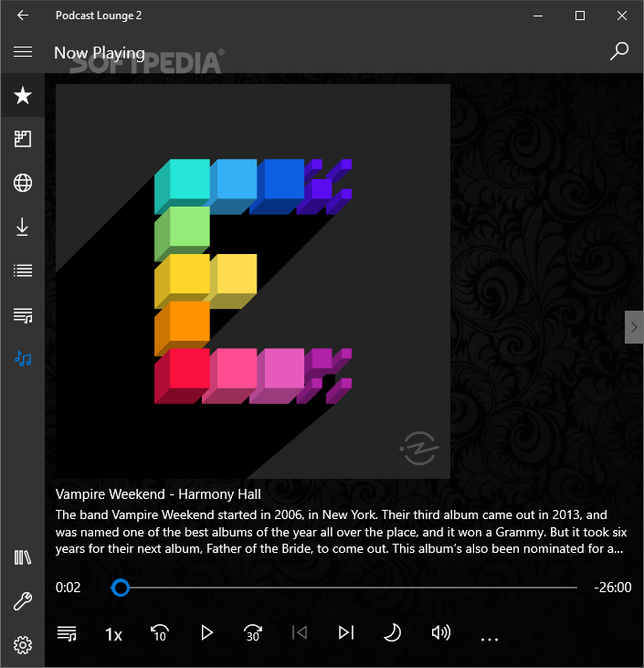The width and height of the screenshot is (644, 668).
Task: Toggle the sleep timer moon icon
Action: 392,632
